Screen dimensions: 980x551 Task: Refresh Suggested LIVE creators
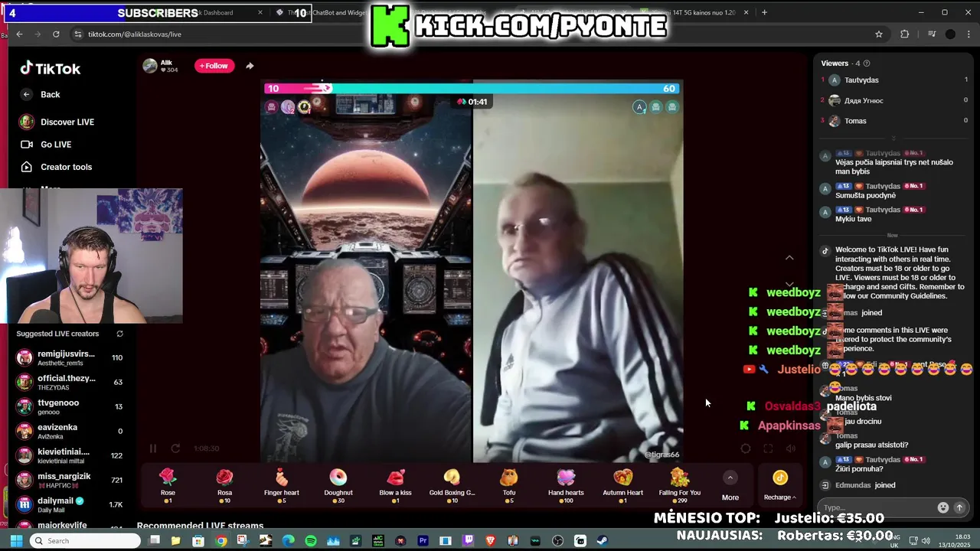119,334
